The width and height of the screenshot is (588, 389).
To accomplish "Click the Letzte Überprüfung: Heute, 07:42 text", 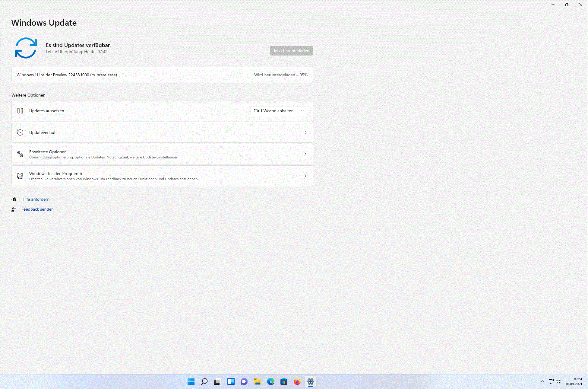I will pos(77,52).
